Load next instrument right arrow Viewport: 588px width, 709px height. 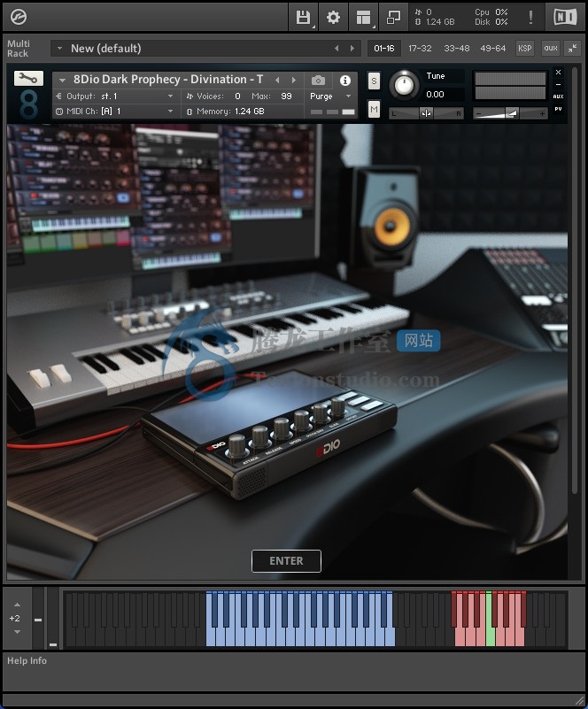click(x=293, y=80)
